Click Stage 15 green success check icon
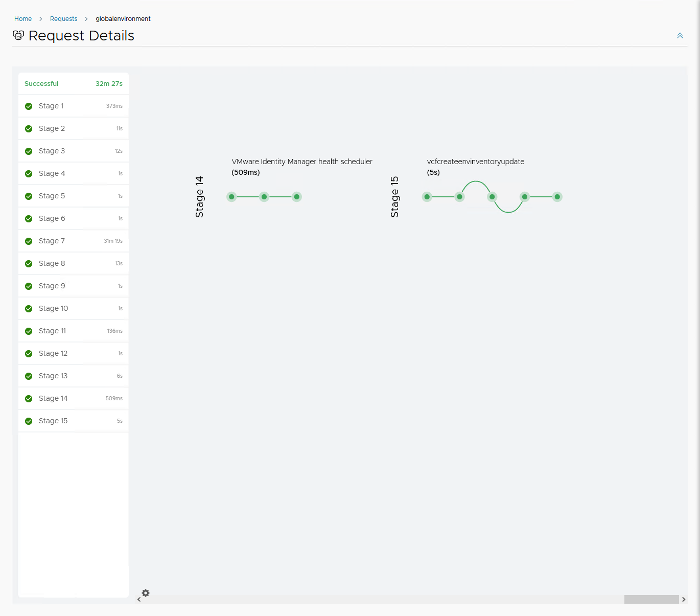 click(x=29, y=421)
